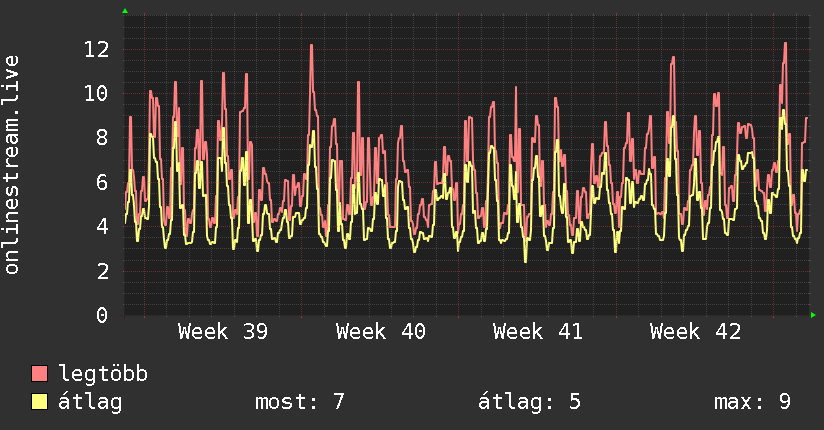Click the y-axis value 8
Viewport: 824px width, 430px height.
click(x=102, y=138)
